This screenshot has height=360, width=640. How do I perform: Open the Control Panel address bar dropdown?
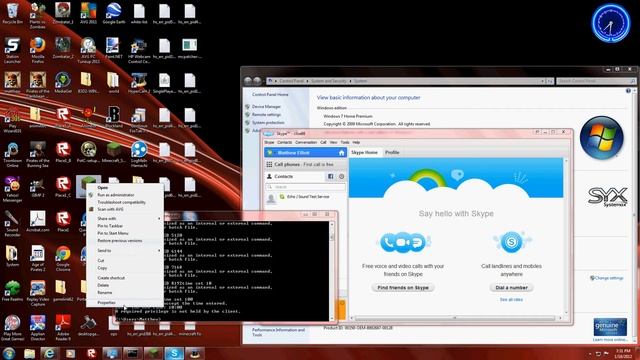coord(542,81)
